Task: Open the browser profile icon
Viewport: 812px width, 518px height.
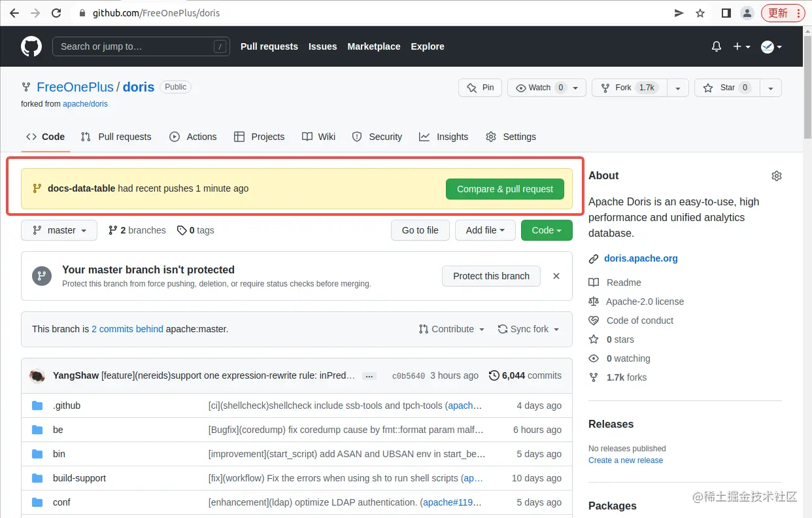Action: pyautogui.click(x=747, y=13)
